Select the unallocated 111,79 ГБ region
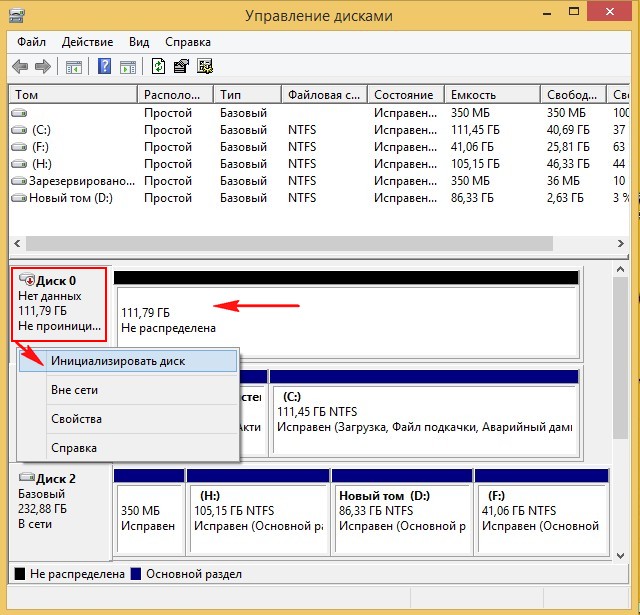640x615 pixels. click(346, 321)
